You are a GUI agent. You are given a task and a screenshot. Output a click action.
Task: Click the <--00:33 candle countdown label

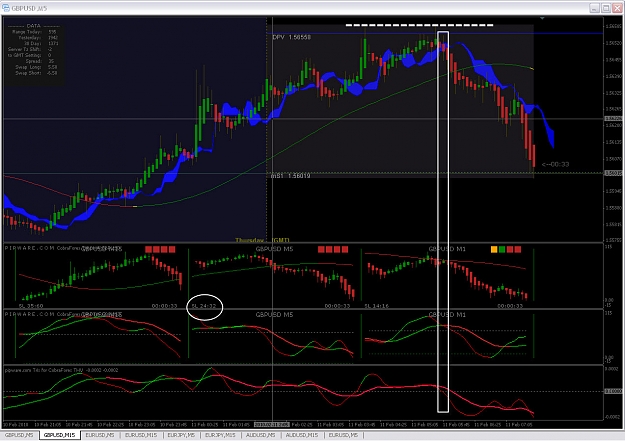(x=555, y=164)
